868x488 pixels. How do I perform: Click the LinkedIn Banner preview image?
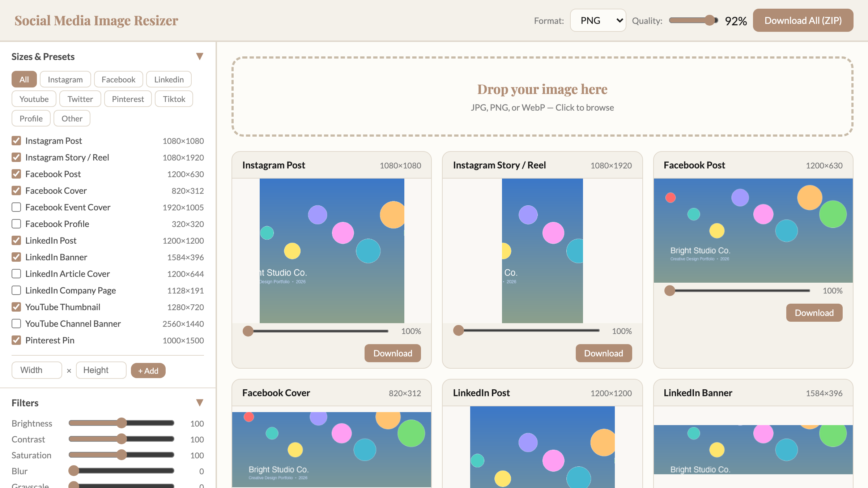(x=753, y=450)
